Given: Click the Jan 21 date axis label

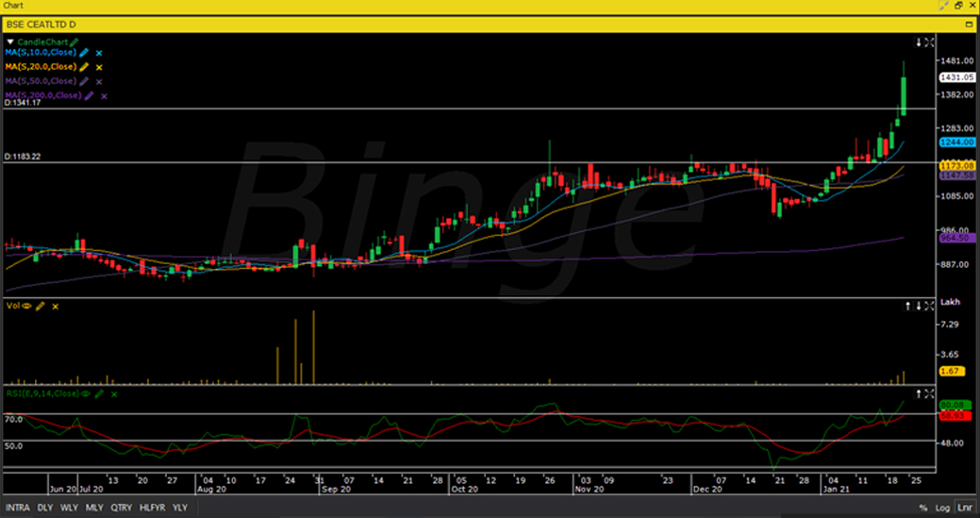Looking at the screenshot, I should 837,490.
